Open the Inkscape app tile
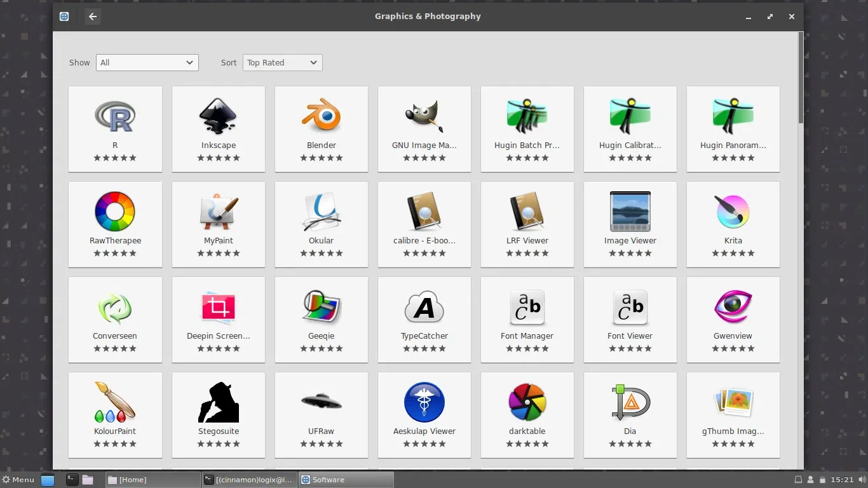 [x=219, y=129]
